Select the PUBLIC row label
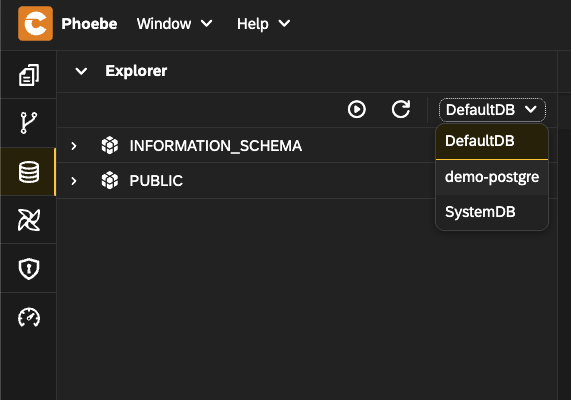Viewport: 571px width, 400px height. (x=156, y=181)
